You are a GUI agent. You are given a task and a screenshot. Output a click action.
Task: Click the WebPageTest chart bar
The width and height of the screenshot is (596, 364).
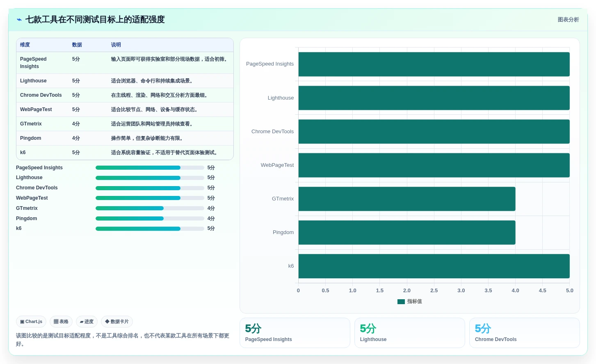click(x=434, y=165)
